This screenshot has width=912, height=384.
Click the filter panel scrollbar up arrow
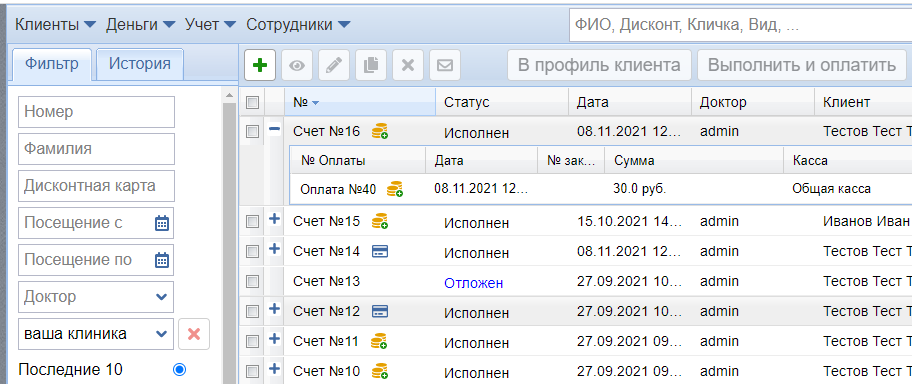(230, 95)
